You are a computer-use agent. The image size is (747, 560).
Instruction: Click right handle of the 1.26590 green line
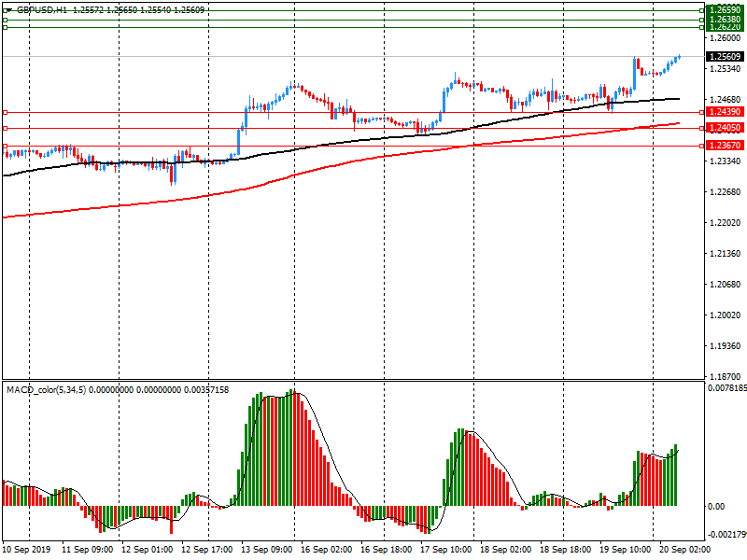tap(701, 10)
